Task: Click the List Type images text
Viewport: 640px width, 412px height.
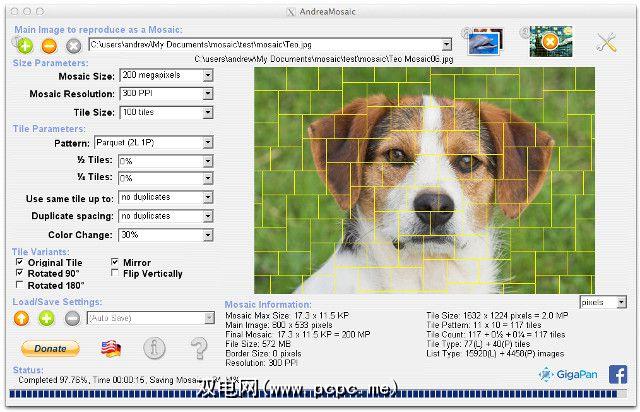Action: (x=495, y=354)
